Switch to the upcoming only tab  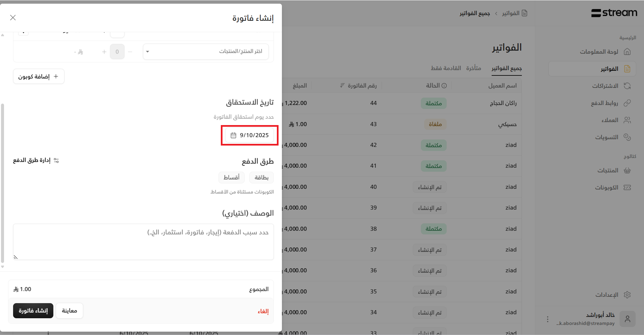[x=446, y=68]
